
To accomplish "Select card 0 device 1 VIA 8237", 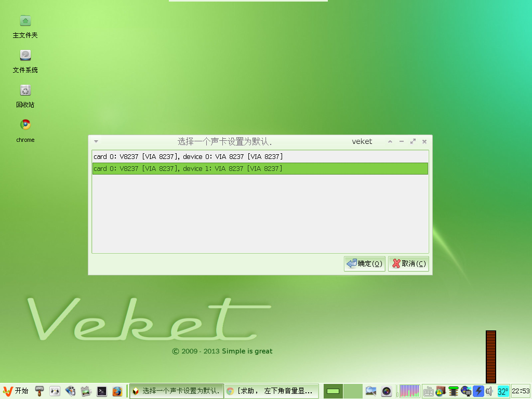I will pyautogui.click(x=260, y=169).
